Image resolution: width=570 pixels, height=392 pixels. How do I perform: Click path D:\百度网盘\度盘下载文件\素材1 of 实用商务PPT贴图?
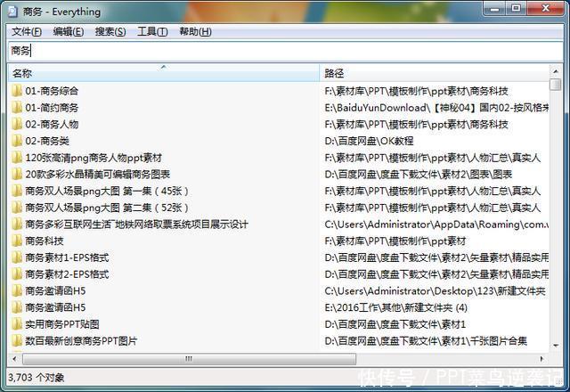click(395, 324)
